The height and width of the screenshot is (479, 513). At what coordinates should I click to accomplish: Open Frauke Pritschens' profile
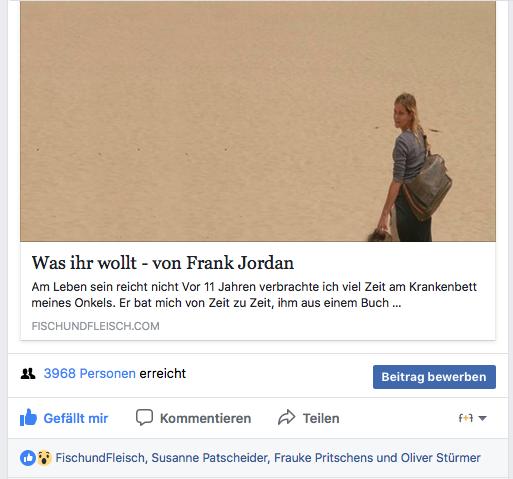(324, 458)
